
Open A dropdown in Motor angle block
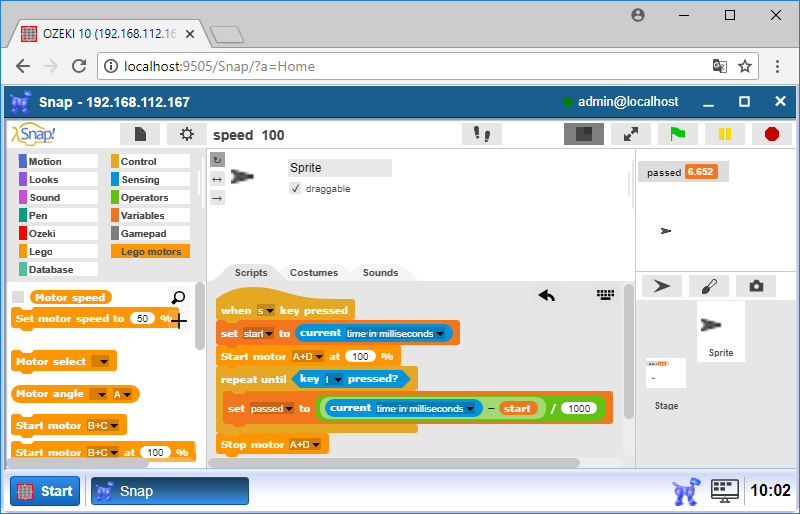pyautogui.click(x=122, y=394)
